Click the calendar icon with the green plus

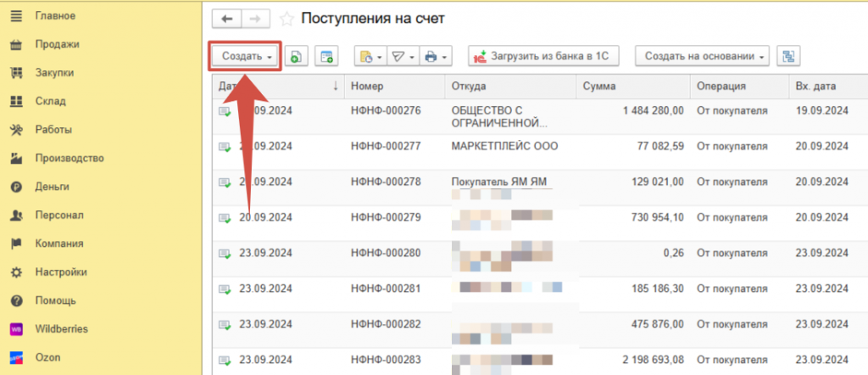pos(325,57)
